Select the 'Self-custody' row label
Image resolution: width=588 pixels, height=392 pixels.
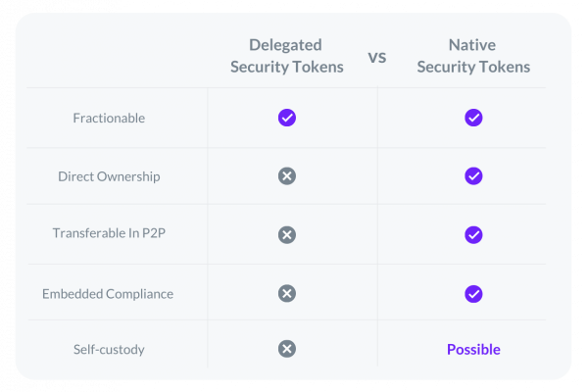tap(109, 349)
